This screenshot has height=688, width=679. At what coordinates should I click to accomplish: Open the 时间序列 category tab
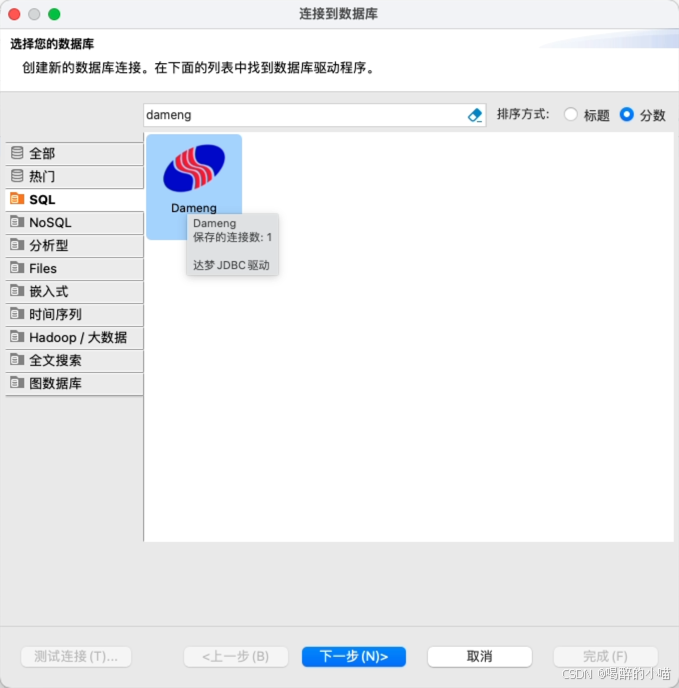pyautogui.click(x=74, y=314)
